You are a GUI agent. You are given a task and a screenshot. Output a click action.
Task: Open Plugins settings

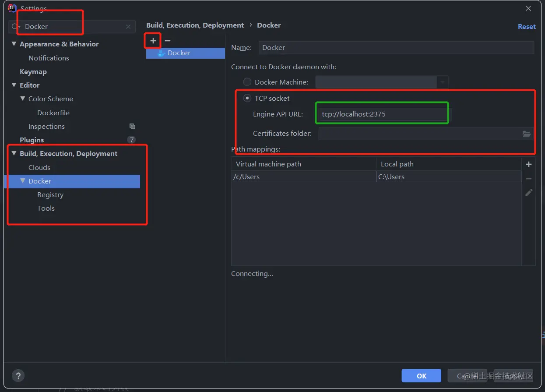click(32, 140)
